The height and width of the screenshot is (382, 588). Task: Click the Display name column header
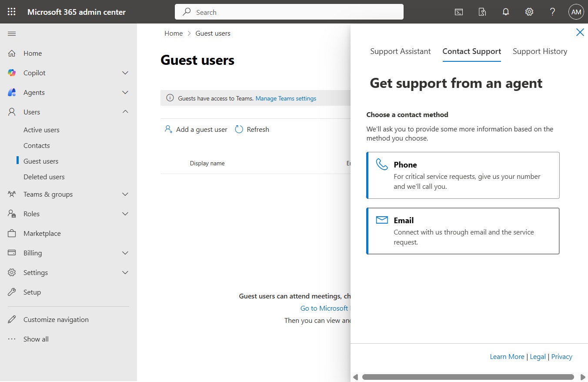[207, 163]
